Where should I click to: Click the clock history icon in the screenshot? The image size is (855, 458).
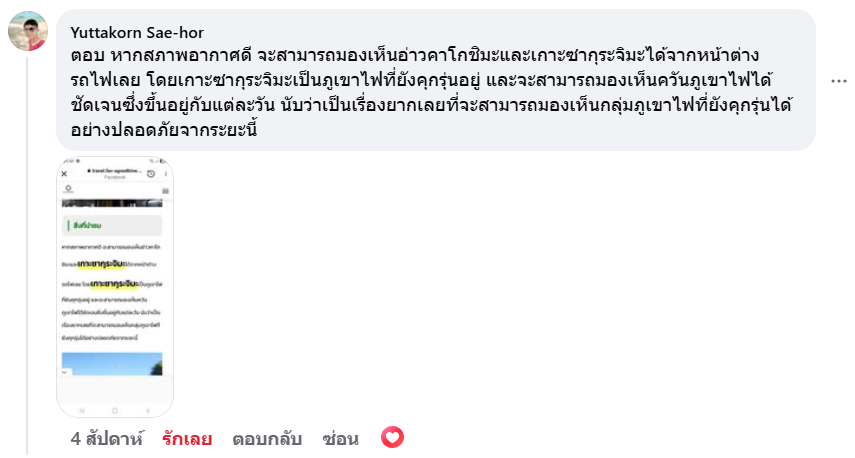coord(149,174)
